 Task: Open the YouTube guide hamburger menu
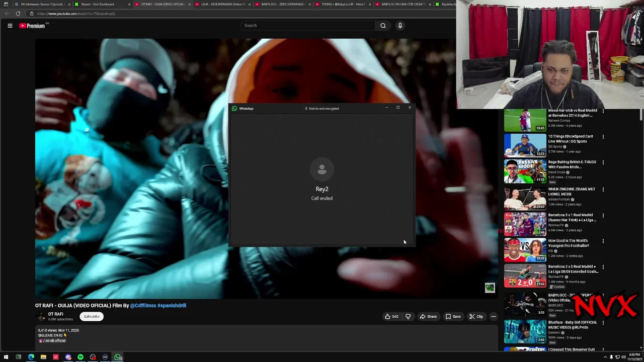(10, 26)
